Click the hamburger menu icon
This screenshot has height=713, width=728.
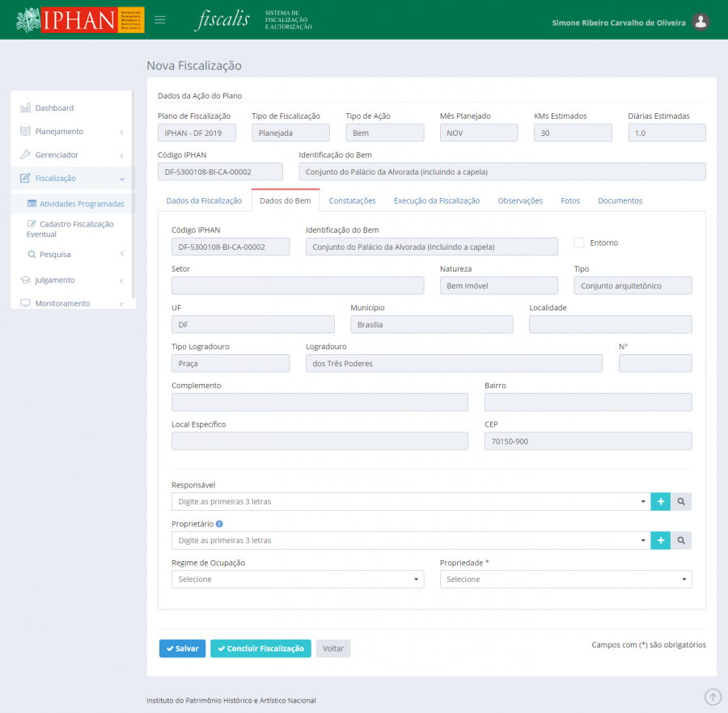coord(160,20)
